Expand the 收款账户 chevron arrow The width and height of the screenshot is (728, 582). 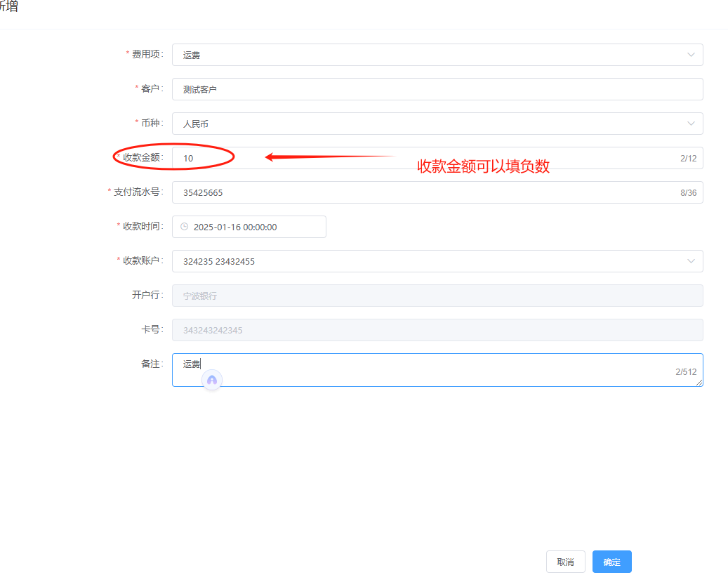[x=691, y=261]
